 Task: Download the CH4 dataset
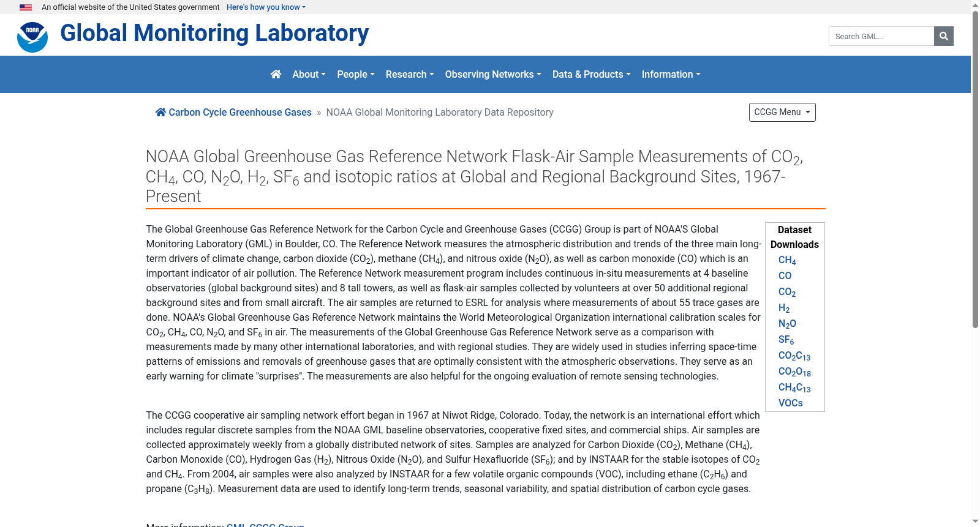coord(787,260)
